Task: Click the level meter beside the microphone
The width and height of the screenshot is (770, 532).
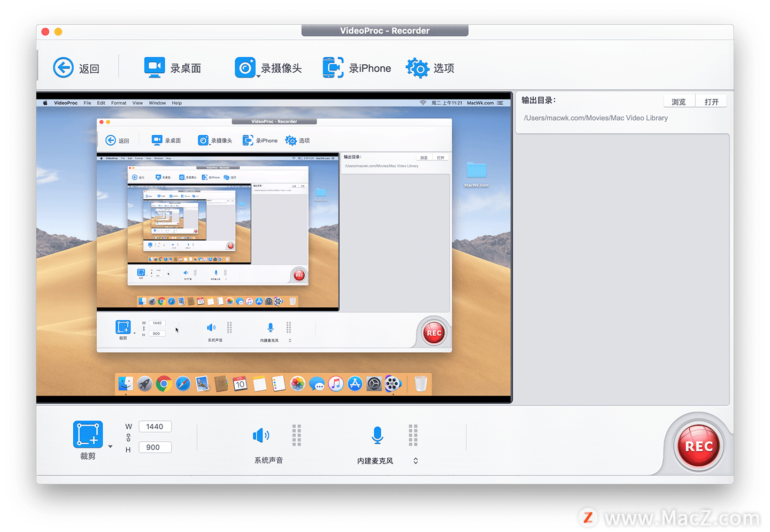Action: click(413, 435)
